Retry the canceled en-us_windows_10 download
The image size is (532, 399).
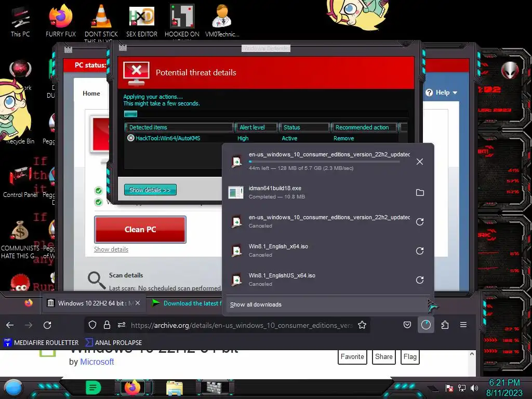420,221
